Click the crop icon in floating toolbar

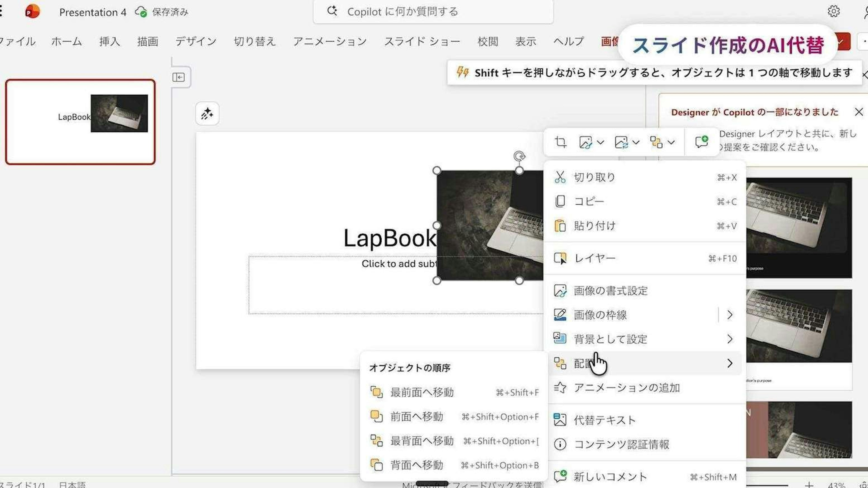pyautogui.click(x=560, y=142)
